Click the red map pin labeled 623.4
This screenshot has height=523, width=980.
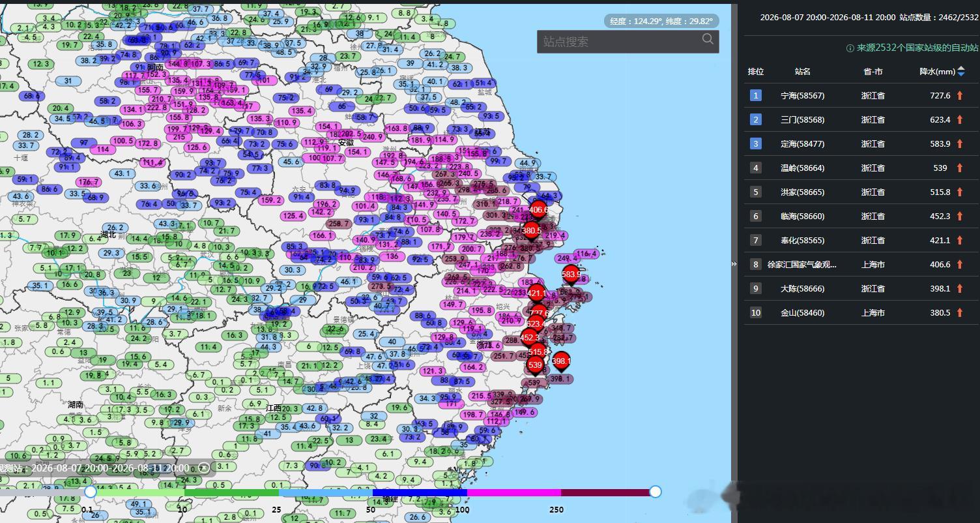coord(536,325)
